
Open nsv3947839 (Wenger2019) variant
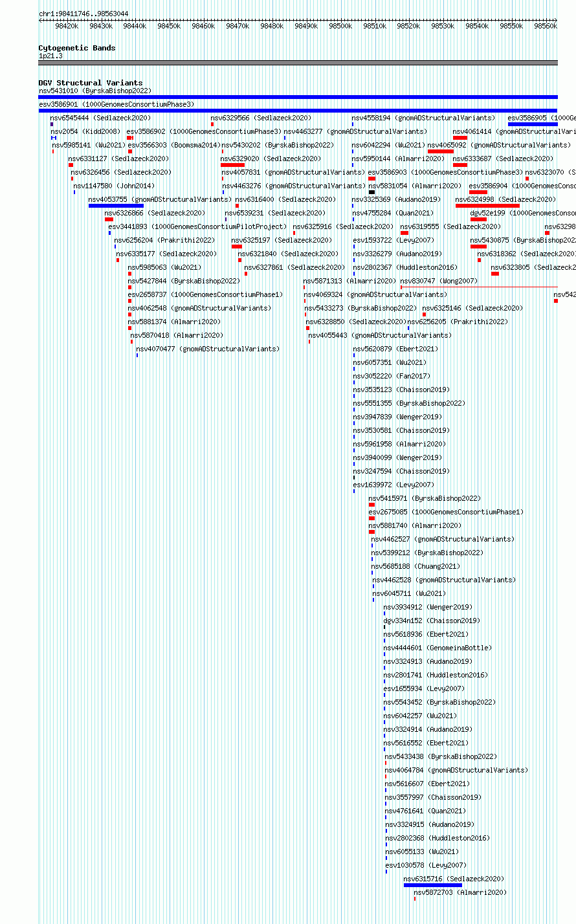click(x=397, y=417)
